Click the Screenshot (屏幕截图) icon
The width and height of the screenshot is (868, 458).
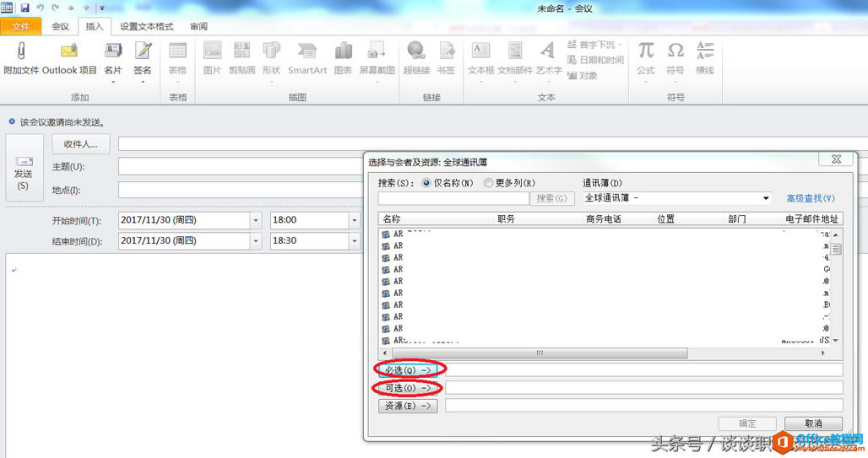377,51
